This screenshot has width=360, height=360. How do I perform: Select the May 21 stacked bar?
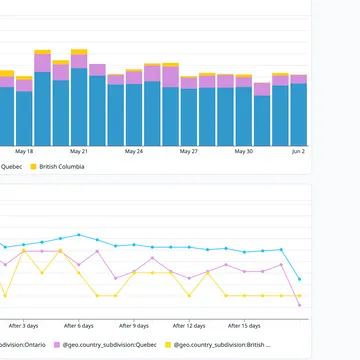point(79,98)
